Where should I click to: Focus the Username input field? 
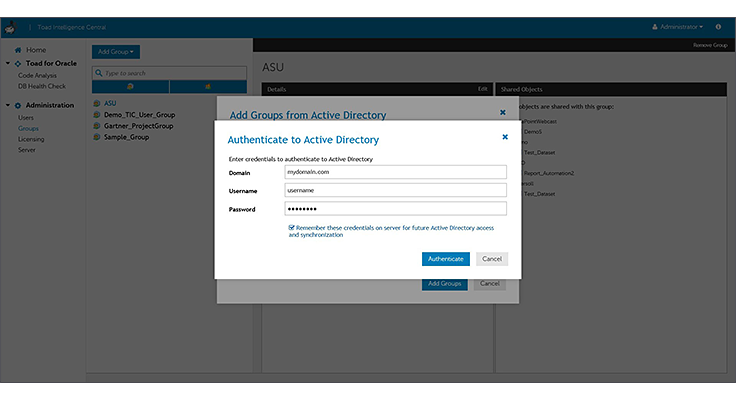pyautogui.click(x=395, y=190)
